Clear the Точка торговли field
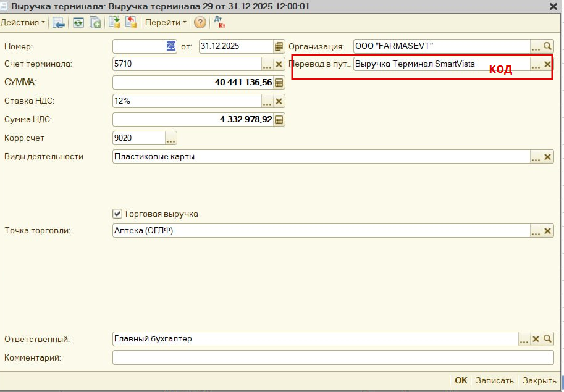 point(547,231)
